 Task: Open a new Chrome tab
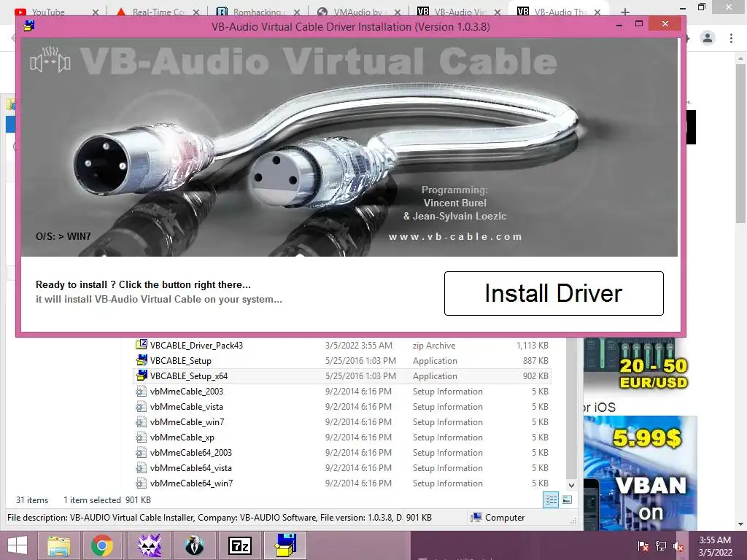[x=625, y=12]
